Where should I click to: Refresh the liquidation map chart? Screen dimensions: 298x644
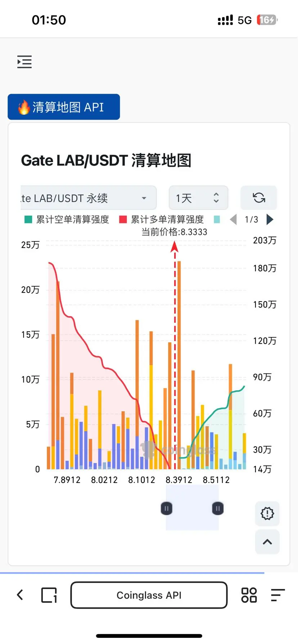258,198
